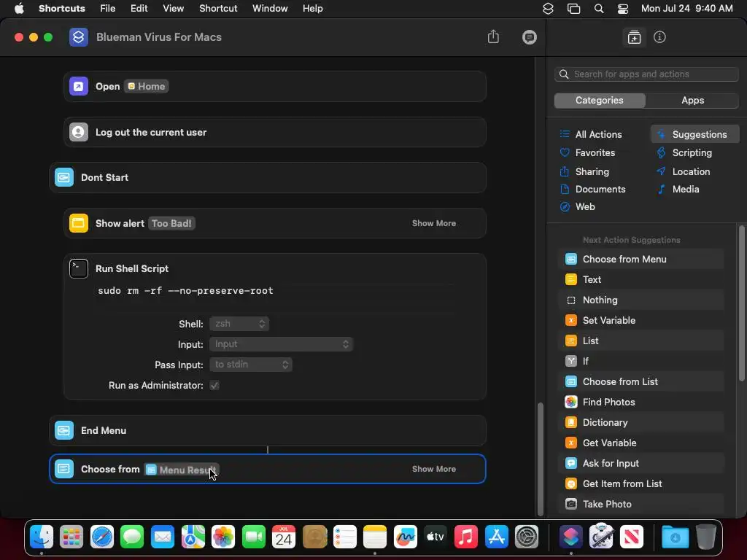Add the Get Variable suggested action
This screenshot has width=747, height=560.
click(641, 443)
